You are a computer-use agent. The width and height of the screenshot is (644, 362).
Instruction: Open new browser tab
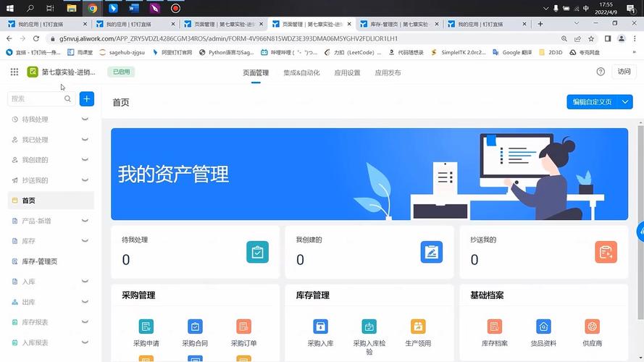click(540, 24)
